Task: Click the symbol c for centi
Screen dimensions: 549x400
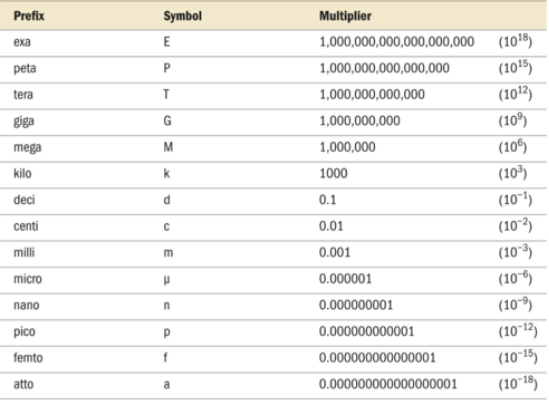Action: (167, 226)
